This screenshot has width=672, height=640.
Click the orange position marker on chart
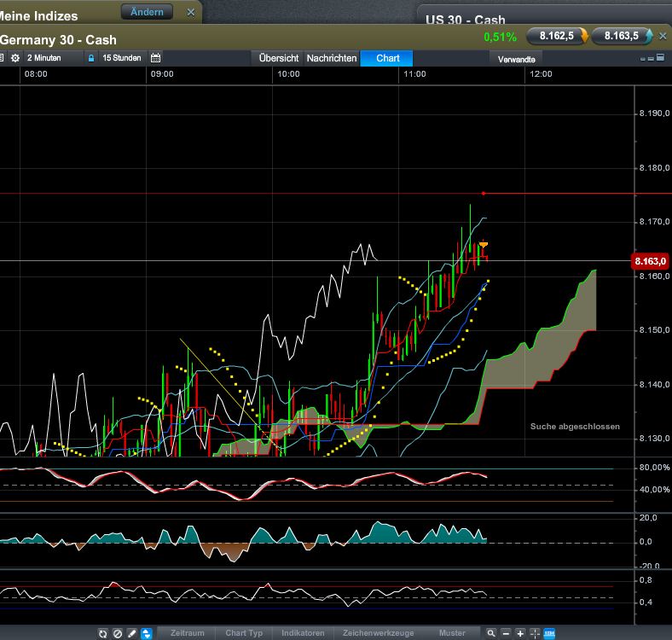[x=484, y=245]
